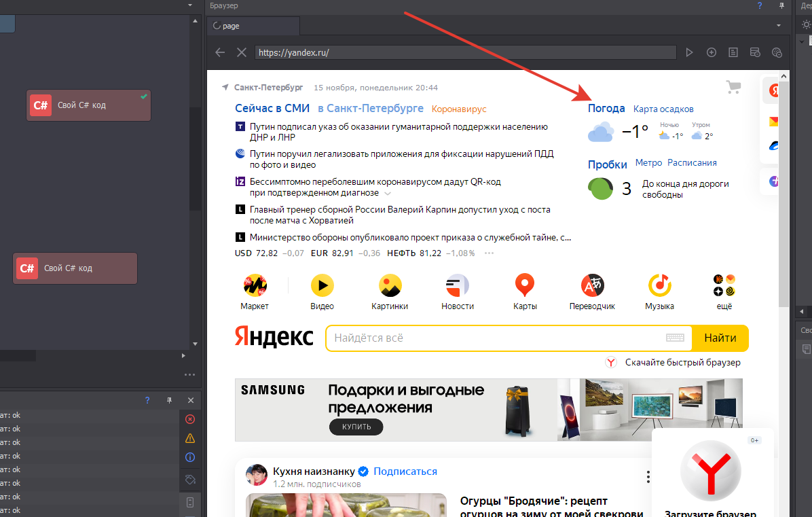The image size is (812, 517).
Task: Click the document icon below tags in log panel
Action: point(190,502)
